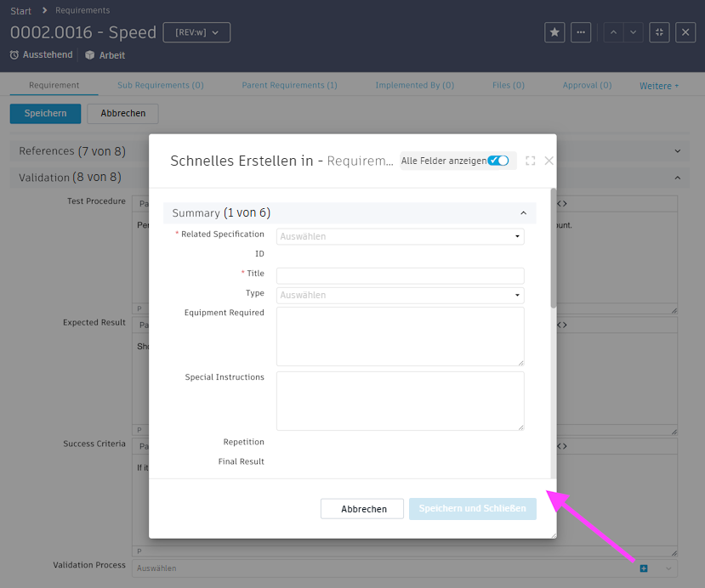
Task: Open the more actions ellipsis menu
Action: (x=581, y=32)
